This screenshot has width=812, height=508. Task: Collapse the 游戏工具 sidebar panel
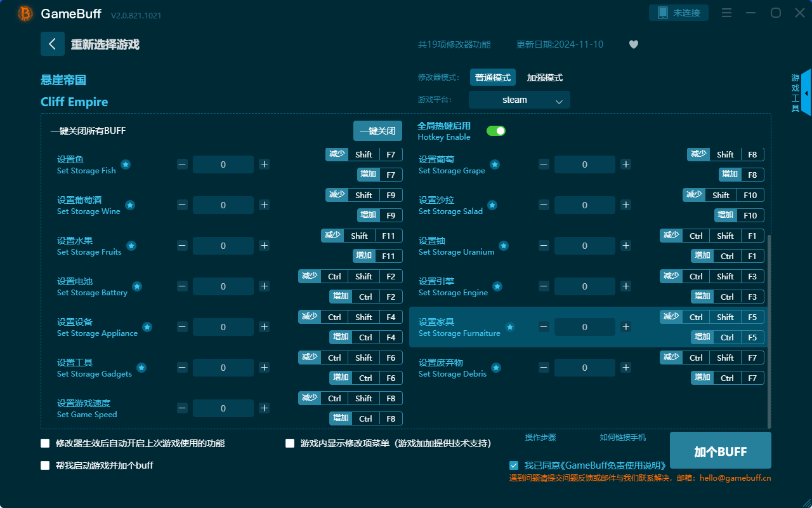806,92
